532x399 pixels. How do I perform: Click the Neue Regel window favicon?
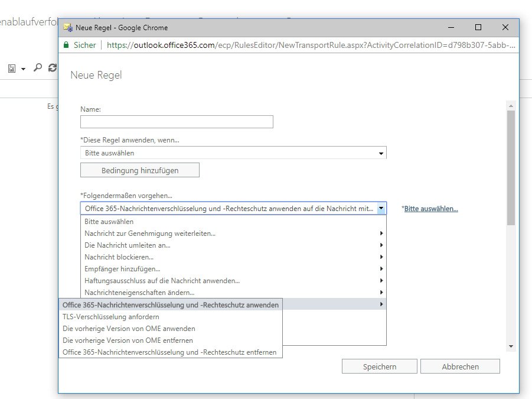pos(67,27)
